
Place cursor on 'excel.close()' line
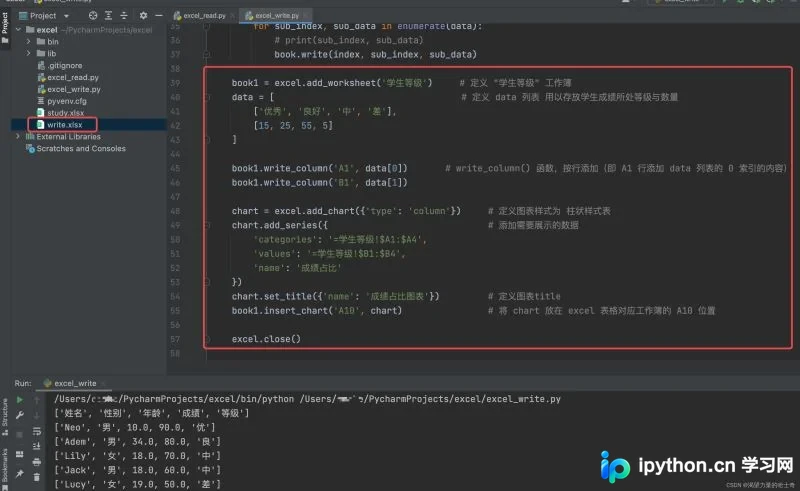tap(266, 339)
